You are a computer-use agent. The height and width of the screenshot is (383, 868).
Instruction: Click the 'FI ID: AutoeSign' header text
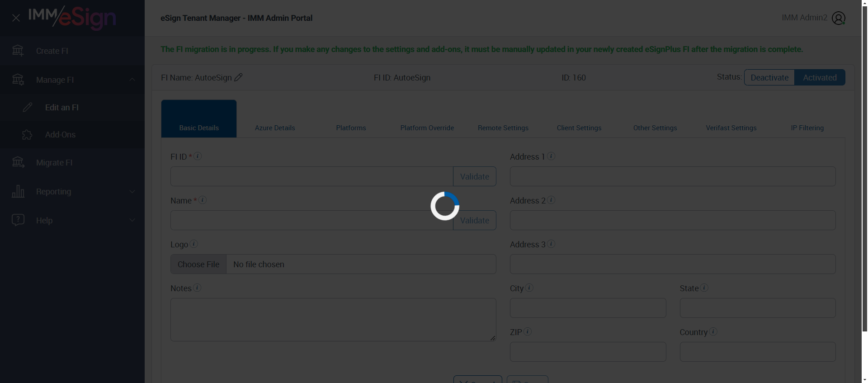[x=402, y=78]
